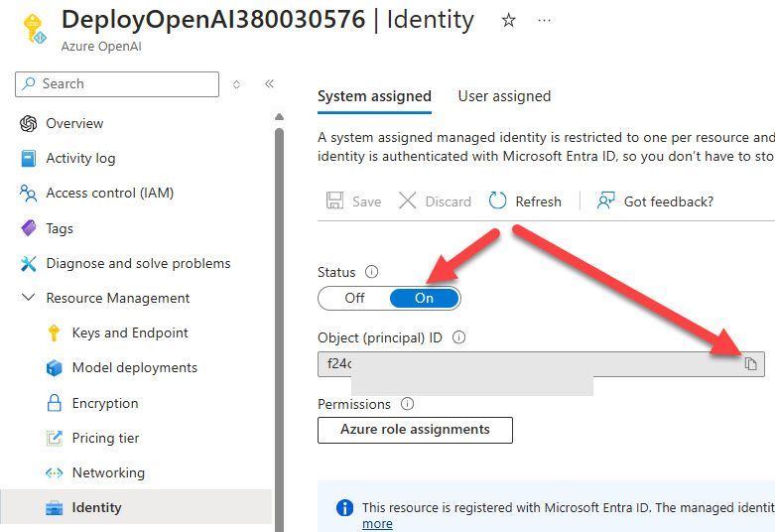The height and width of the screenshot is (532, 775).
Task: Select Identity in the sidebar
Action: click(x=136, y=507)
